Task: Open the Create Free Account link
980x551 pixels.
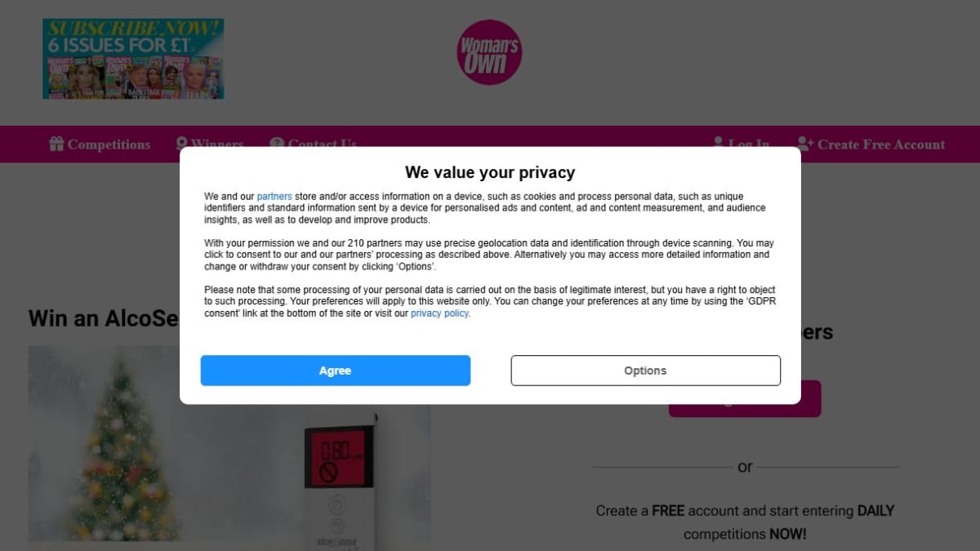Action: point(881,144)
